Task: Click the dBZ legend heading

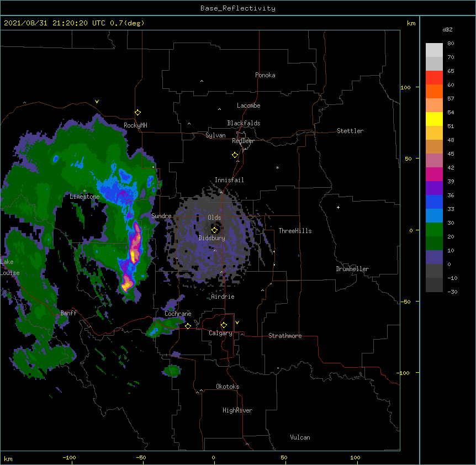Action: click(447, 30)
